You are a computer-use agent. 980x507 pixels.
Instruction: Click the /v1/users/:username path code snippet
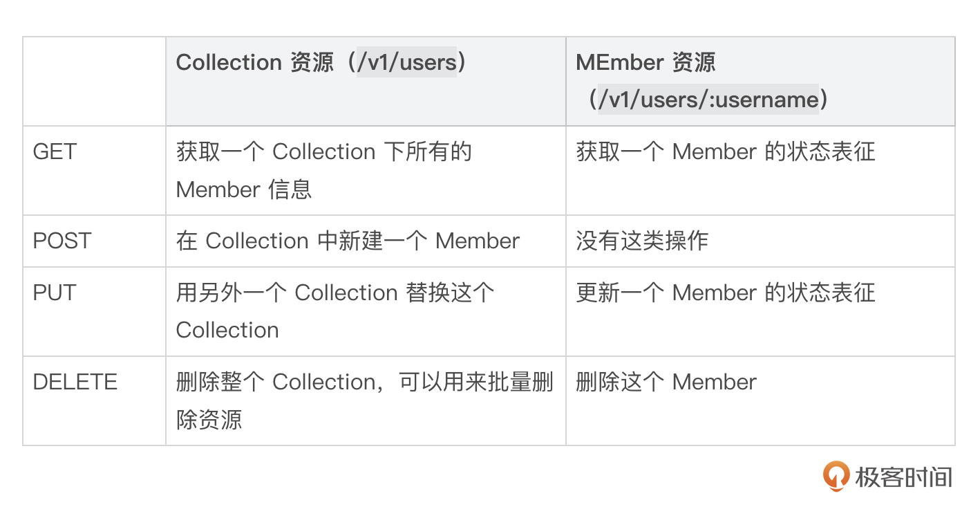point(708,100)
